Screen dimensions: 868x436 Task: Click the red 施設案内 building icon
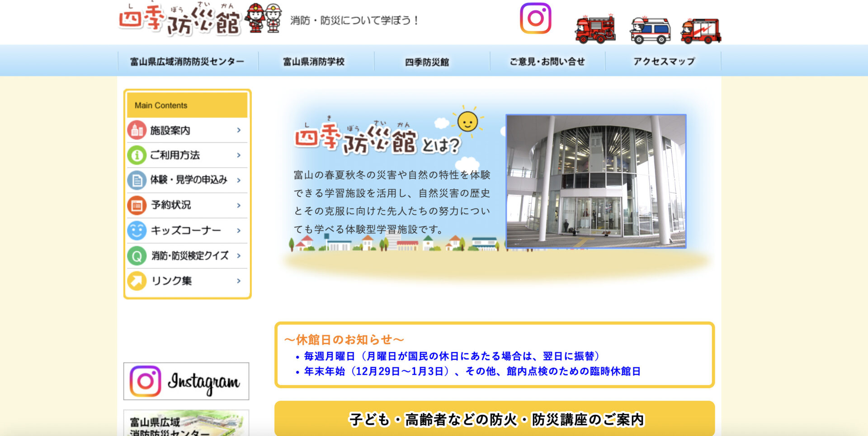click(137, 130)
